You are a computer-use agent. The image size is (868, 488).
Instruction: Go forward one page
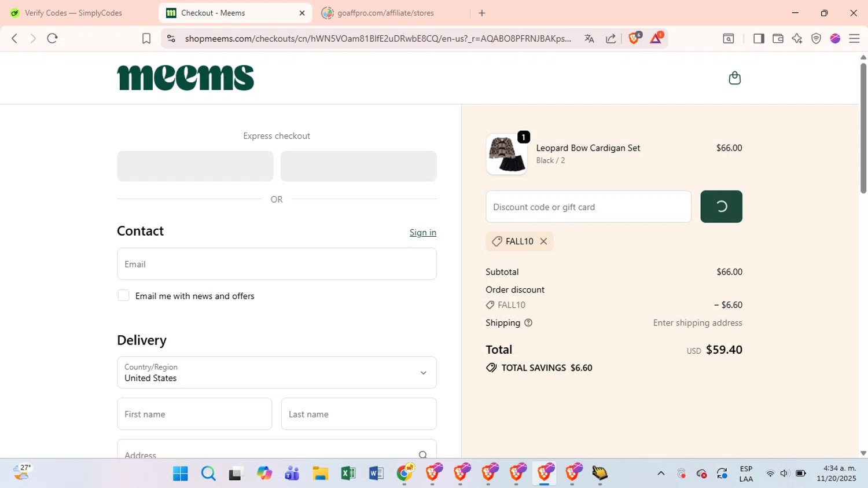(33, 38)
